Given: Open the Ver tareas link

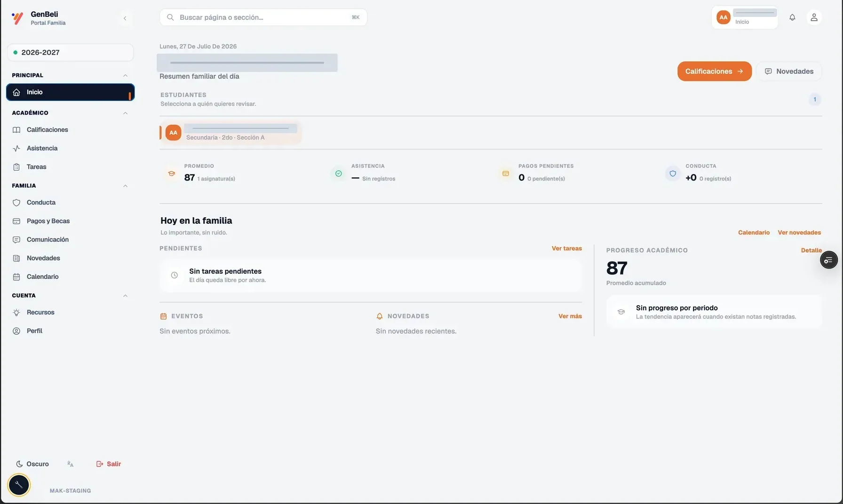Looking at the screenshot, I should coord(566,249).
